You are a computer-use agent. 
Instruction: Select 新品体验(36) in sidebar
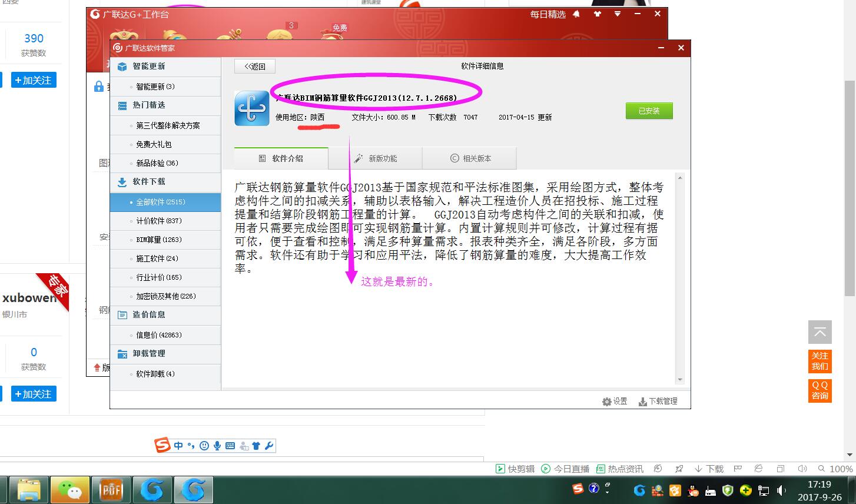click(165, 163)
